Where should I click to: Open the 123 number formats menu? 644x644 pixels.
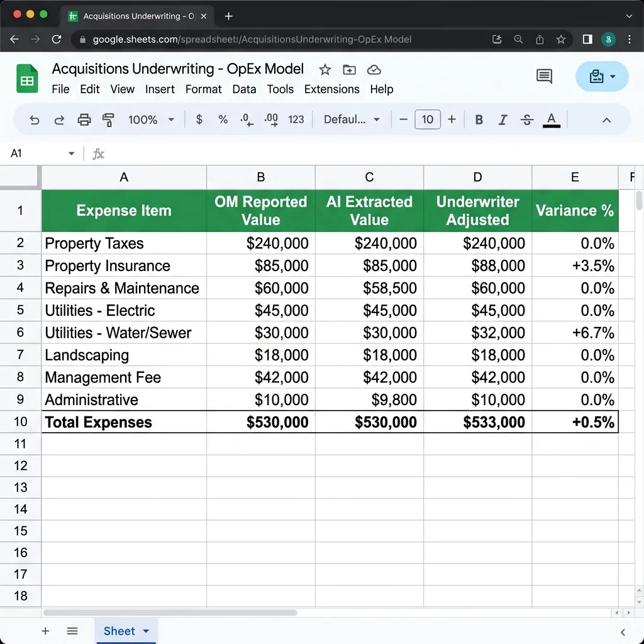[296, 119]
